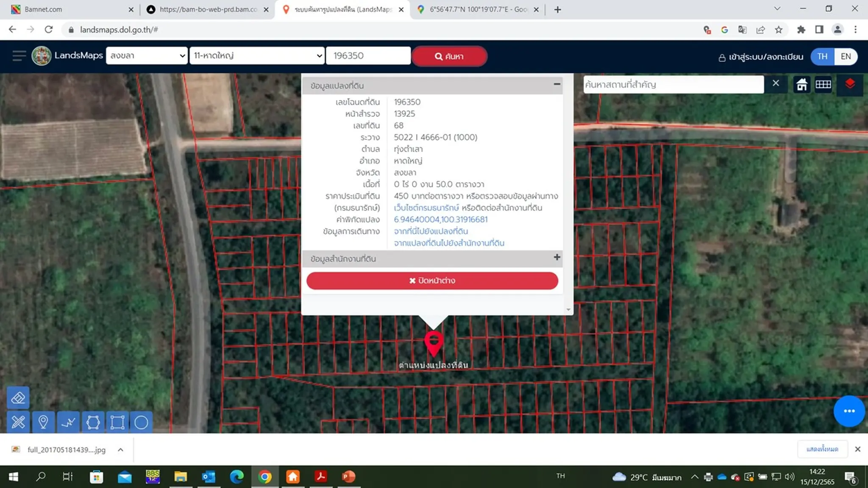Click the deed number field 196350

tap(368, 55)
